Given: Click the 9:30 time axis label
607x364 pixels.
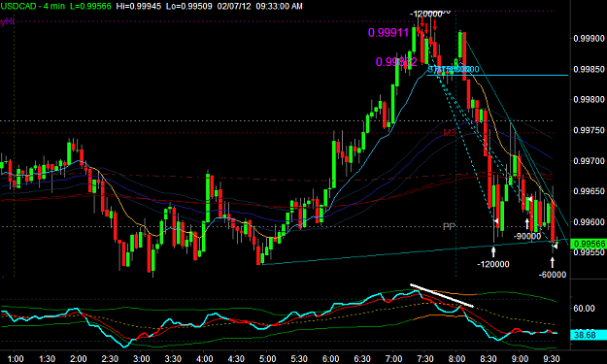Looking at the screenshot, I should 552,358.
